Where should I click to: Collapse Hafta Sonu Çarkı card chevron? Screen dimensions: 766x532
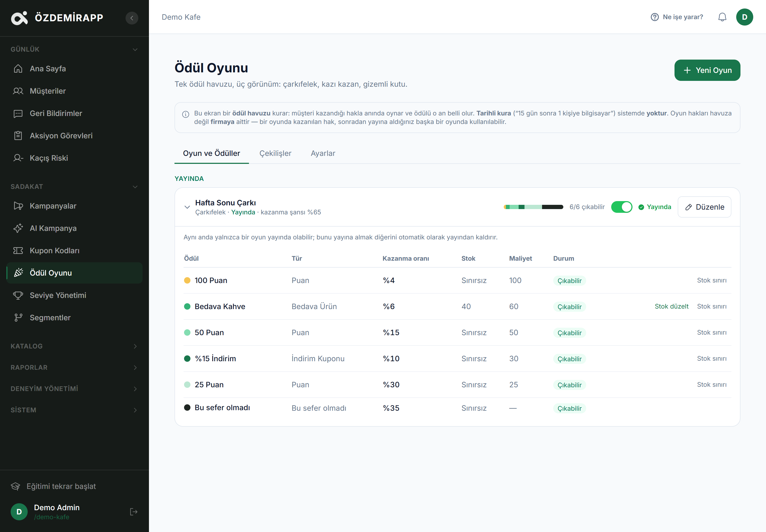[187, 207]
